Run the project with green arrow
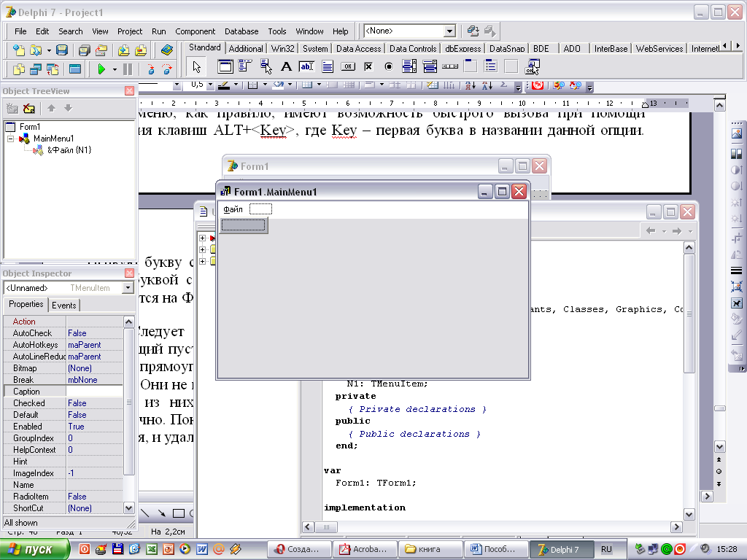 [101, 69]
